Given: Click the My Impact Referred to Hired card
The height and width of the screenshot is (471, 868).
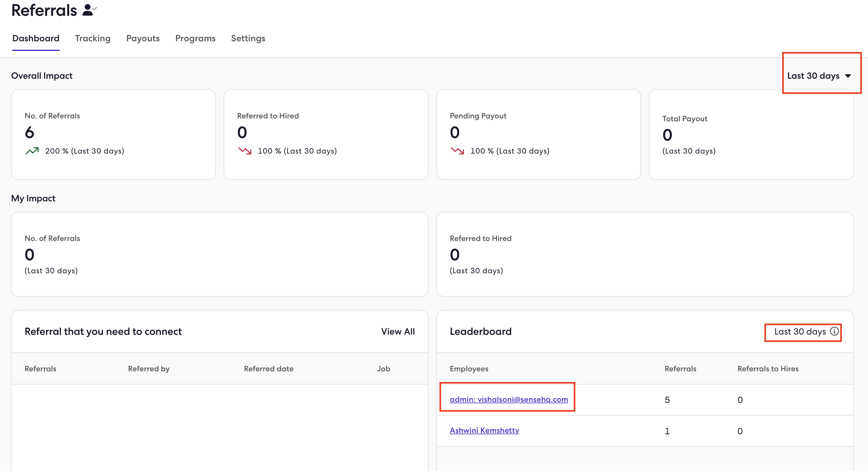Looking at the screenshot, I should coord(645,254).
